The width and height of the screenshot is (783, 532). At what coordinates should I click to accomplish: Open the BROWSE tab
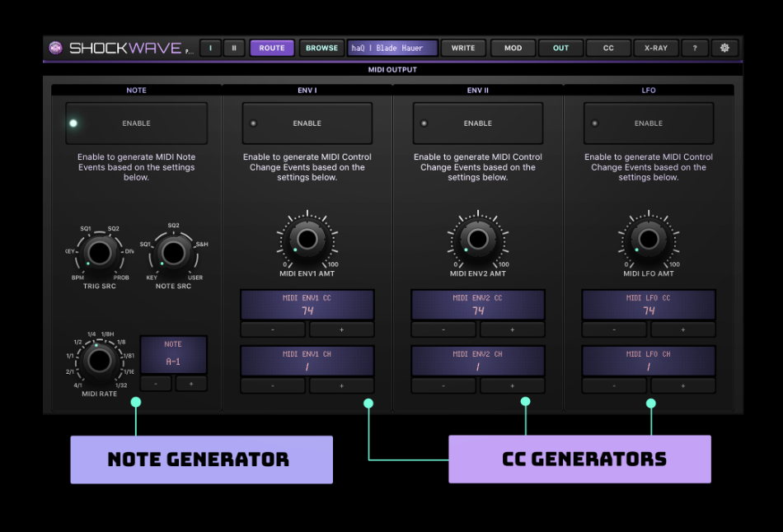(x=321, y=48)
